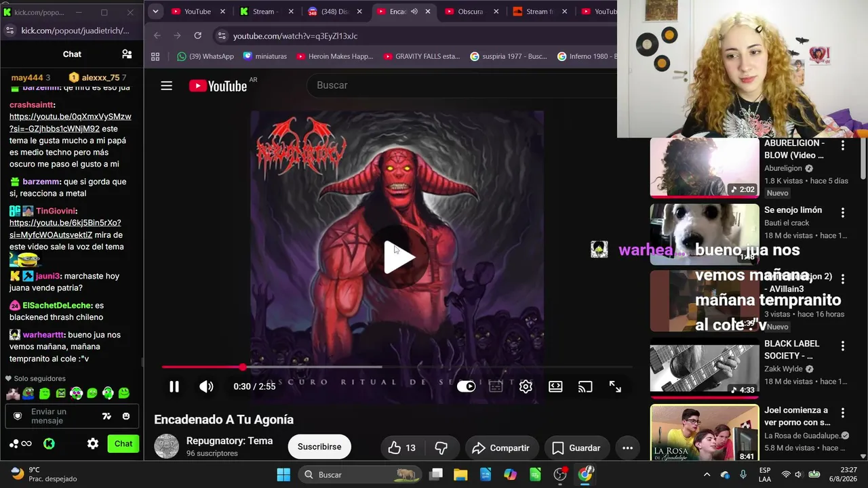The height and width of the screenshot is (488, 868).
Task: Go back in Chrome navigation
Action: 157,36
